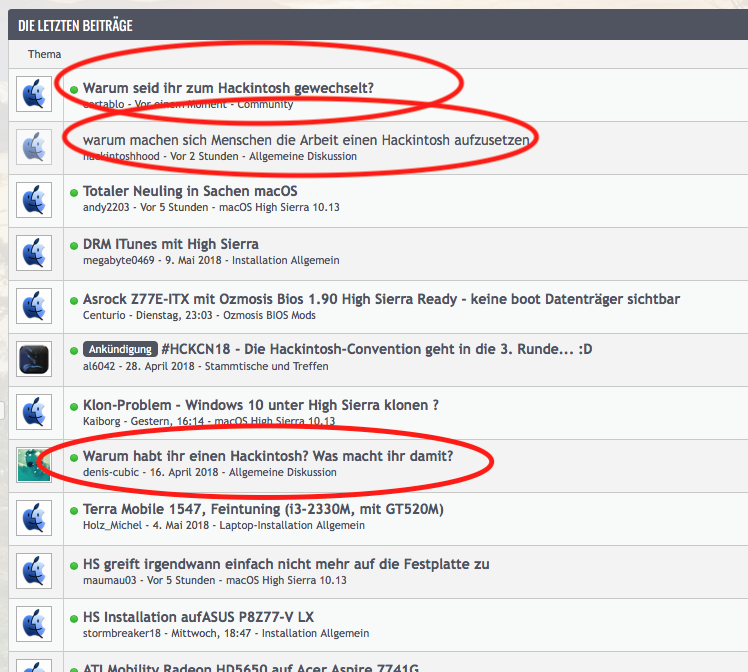Image resolution: width=748 pixels, height=672 pixels.
Task: Click avatar icon beside 'HS Installation aufASUS' thread
Action: [34, 623]
